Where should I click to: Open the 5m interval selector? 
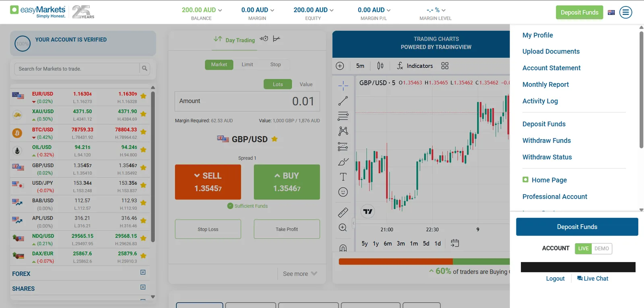360,66
